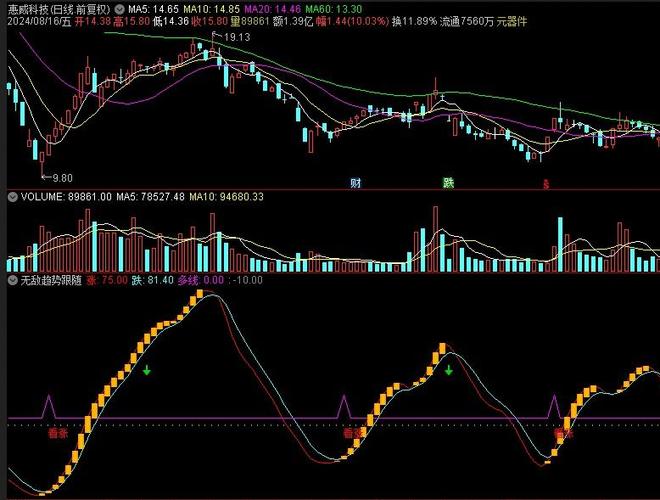Click green down arrow below the tallest indicator peak
Viewport: 660px width, 500px height.
tap(146, 370)
